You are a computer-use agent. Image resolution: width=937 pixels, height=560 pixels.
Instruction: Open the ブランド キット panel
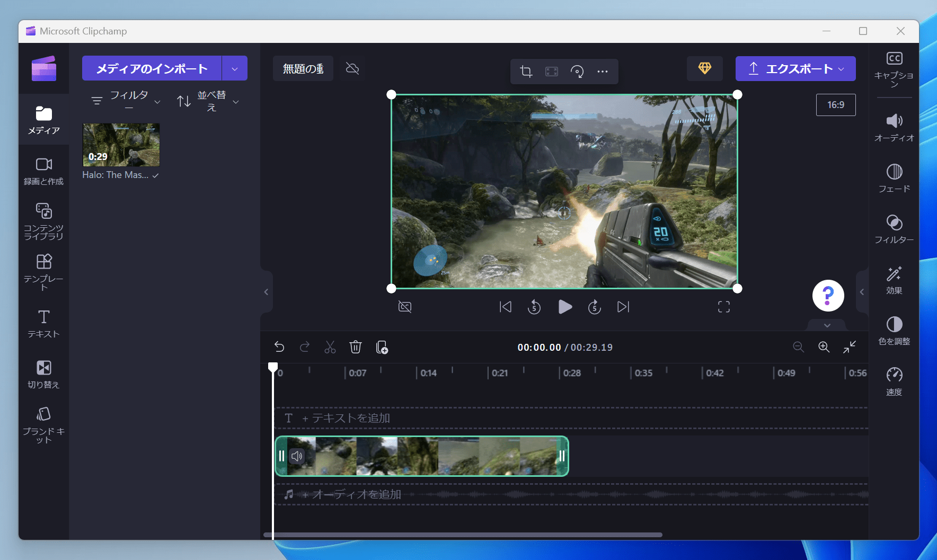(43, 425)
